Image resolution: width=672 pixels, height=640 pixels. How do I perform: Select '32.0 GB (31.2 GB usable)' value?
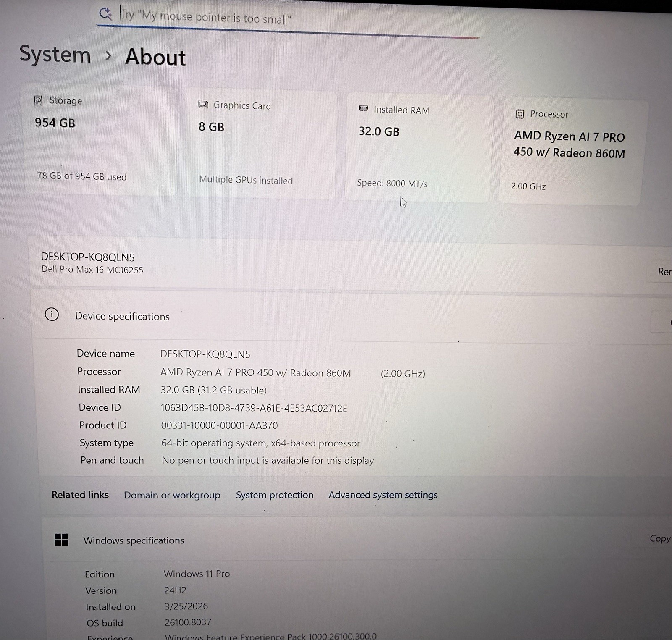[213, 390]
